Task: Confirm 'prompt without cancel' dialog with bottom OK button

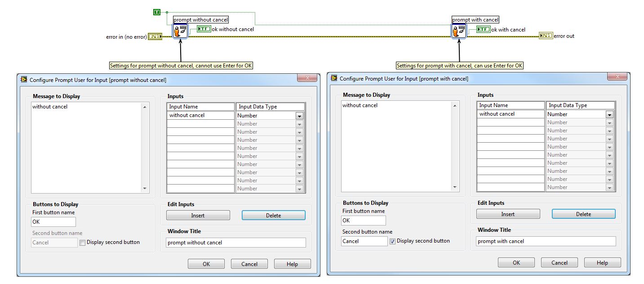Action: click(x=206, y=264)
